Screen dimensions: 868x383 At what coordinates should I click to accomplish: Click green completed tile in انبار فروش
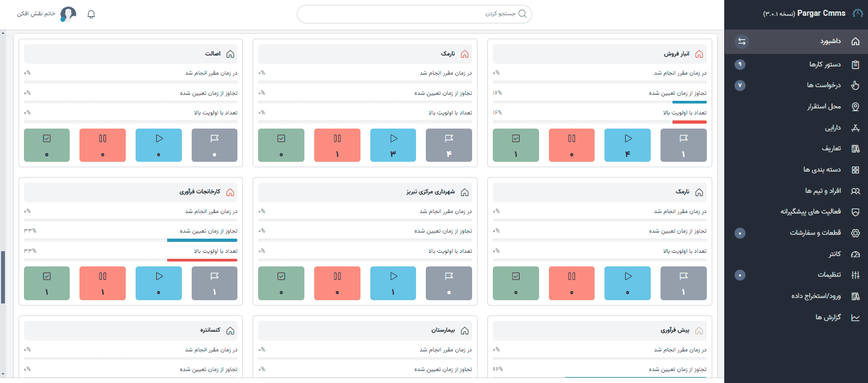coord(516,145)
